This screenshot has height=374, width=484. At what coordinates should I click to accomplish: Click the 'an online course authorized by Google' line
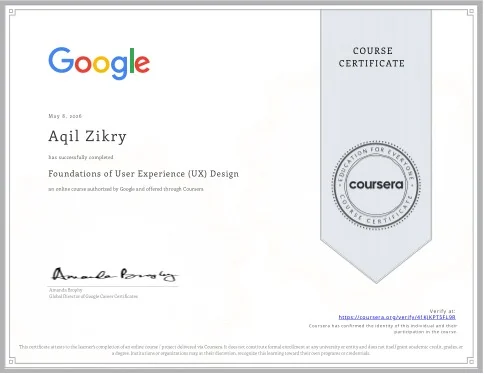126,189
